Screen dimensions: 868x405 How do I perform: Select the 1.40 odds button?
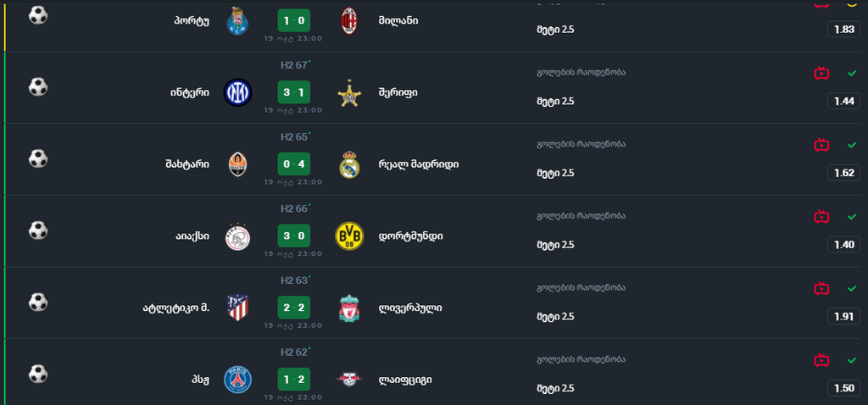844,245
